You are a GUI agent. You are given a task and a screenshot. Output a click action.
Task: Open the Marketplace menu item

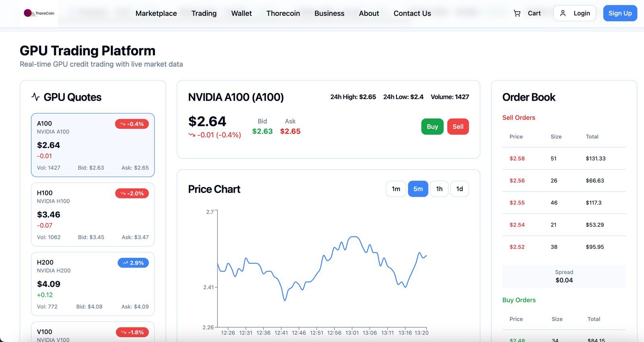coord(156,13)
